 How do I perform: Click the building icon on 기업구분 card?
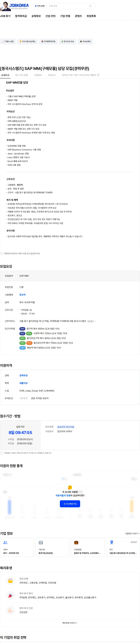pos(41,542)
